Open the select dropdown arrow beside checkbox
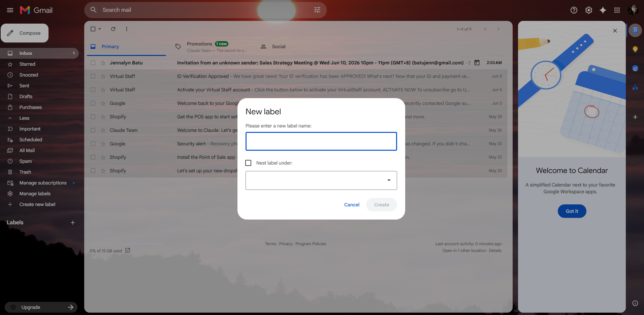The image size is (644, 315). [x=100, y=29]
